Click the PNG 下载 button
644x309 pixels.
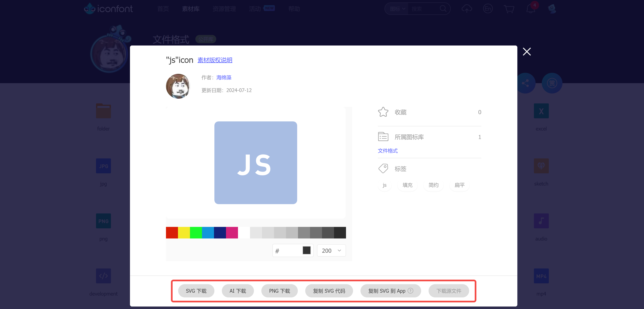pyautogui.click(x=279, y=291)
